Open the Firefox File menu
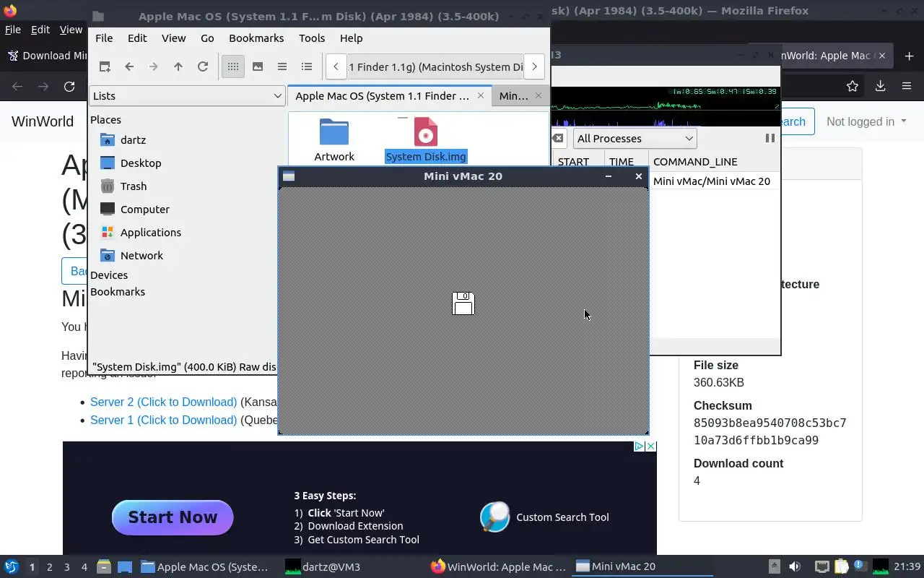This screenshot has width=924, height=578. point(13,30)
